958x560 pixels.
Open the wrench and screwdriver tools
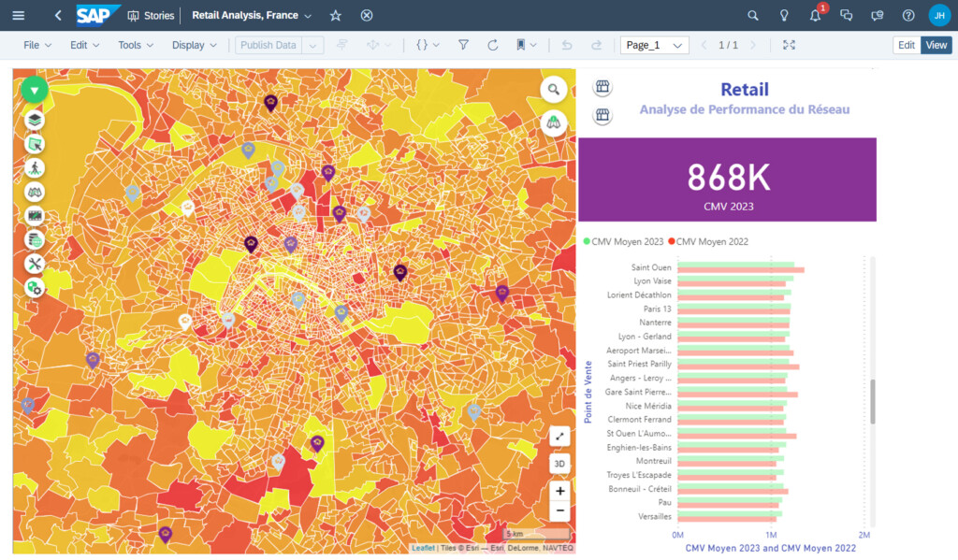point(35,264)
